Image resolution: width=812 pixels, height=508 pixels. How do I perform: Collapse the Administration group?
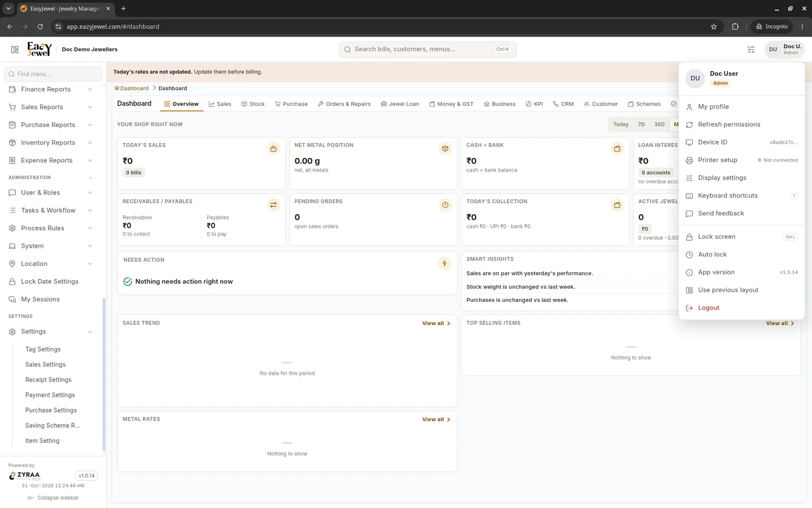[51, 177]
